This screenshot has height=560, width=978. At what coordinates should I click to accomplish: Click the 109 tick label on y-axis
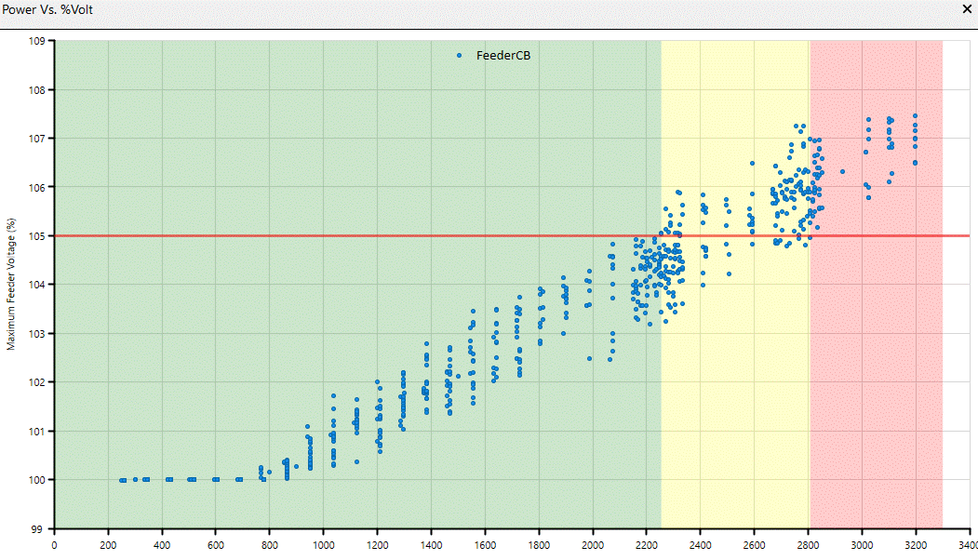click(37, 41)
